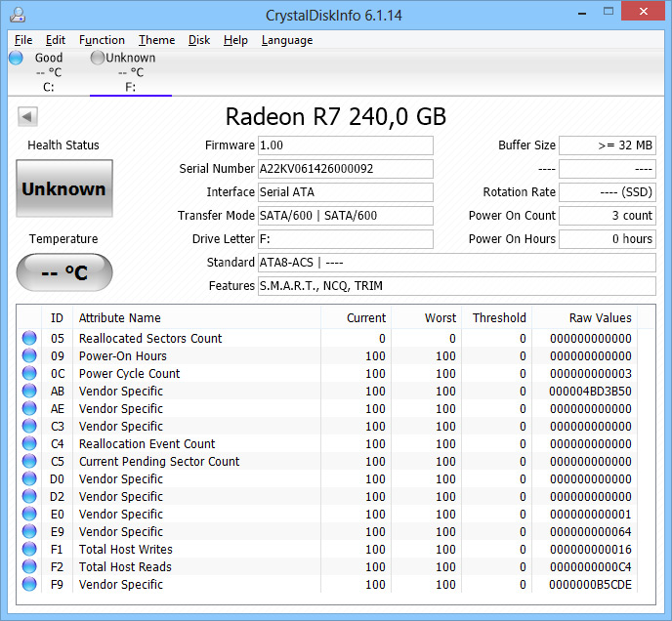Click the Buffer Size value field
This screenshot has height=621, width=672.
tap(608, 145)
